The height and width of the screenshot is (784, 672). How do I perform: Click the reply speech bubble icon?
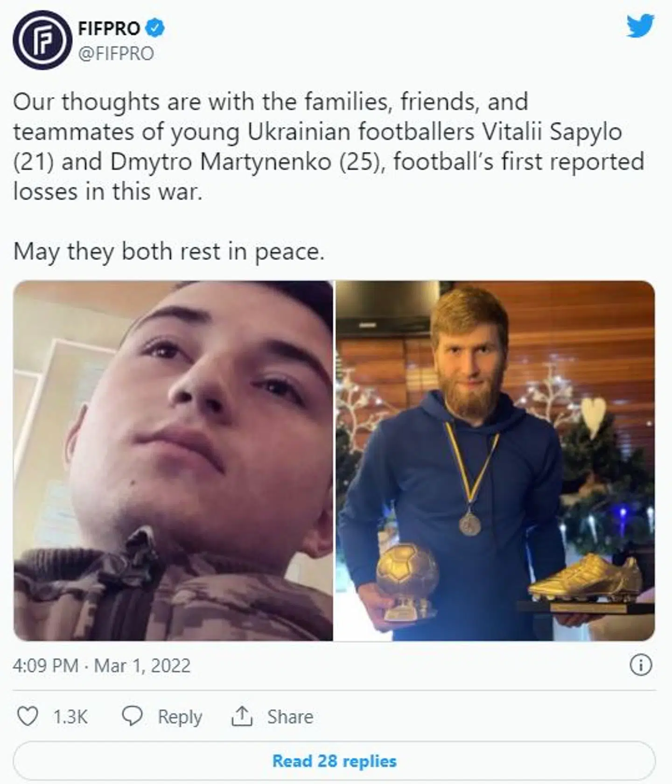point(132,716)
